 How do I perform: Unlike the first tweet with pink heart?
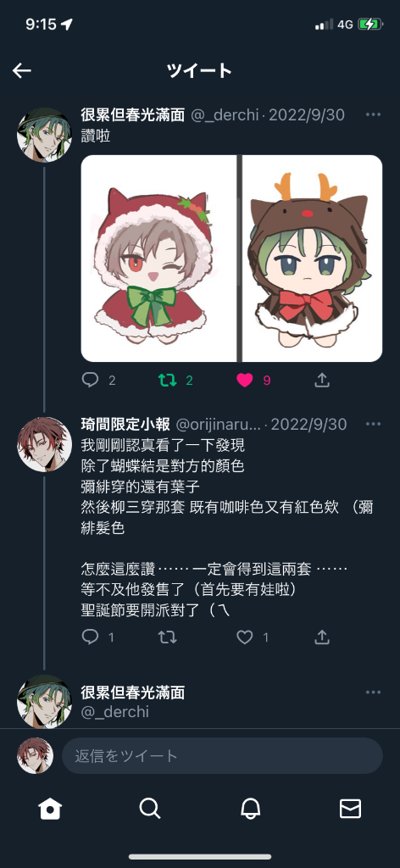click(245, 380)
